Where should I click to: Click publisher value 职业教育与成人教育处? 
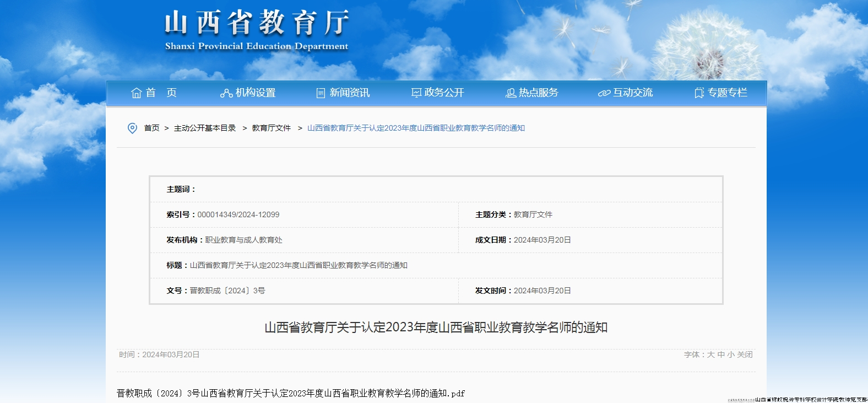(x=244, y=240)
